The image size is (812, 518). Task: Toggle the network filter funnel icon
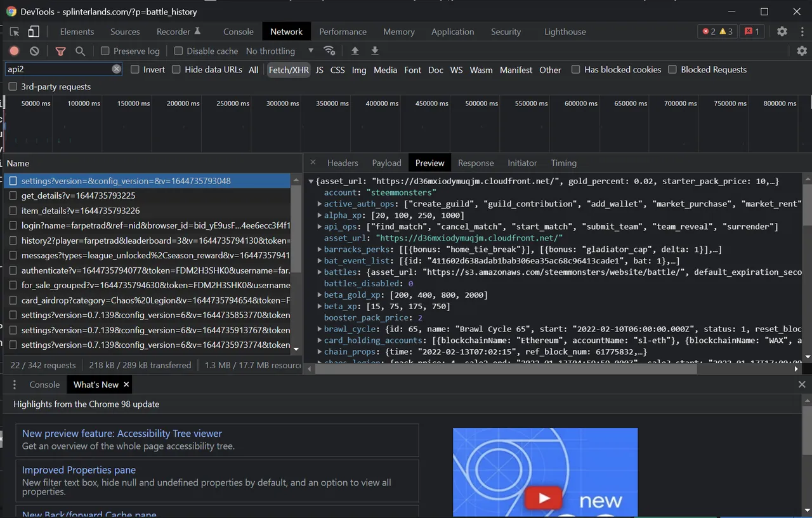60,51
